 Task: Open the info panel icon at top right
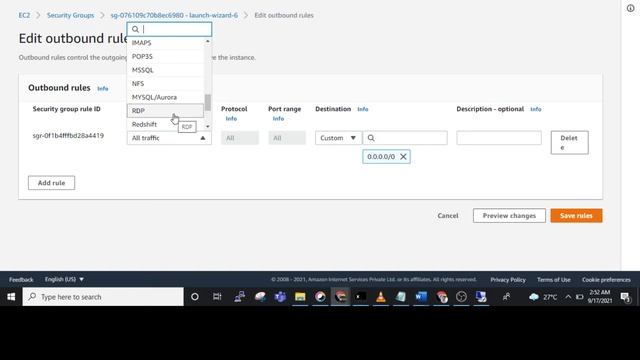pos(631,8)
